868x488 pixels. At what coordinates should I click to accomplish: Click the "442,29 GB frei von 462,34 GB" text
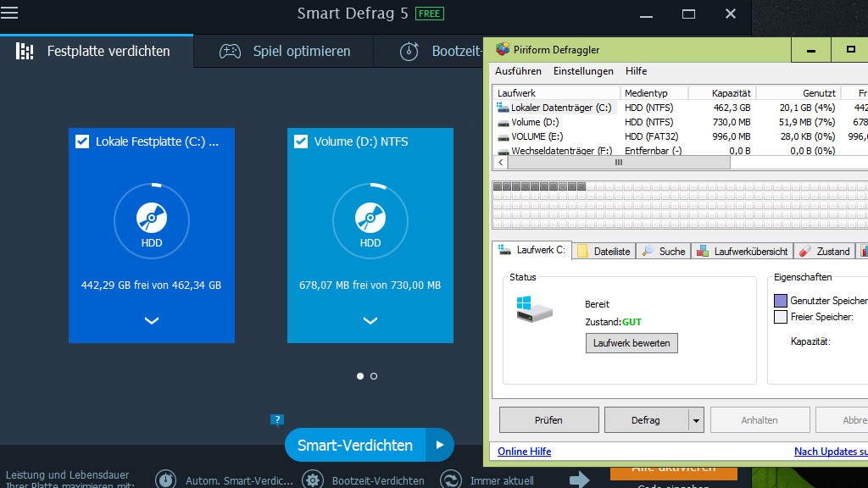point(151,285)
